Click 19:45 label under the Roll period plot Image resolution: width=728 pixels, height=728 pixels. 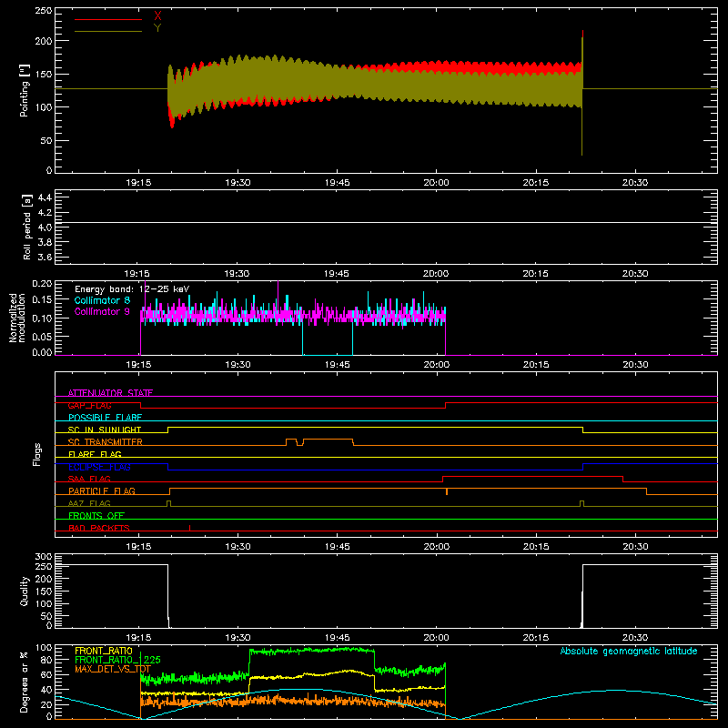[337, 274]
